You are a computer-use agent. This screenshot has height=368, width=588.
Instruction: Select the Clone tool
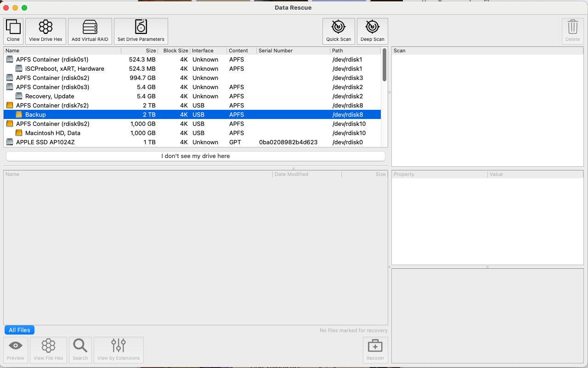click(13, 31)
